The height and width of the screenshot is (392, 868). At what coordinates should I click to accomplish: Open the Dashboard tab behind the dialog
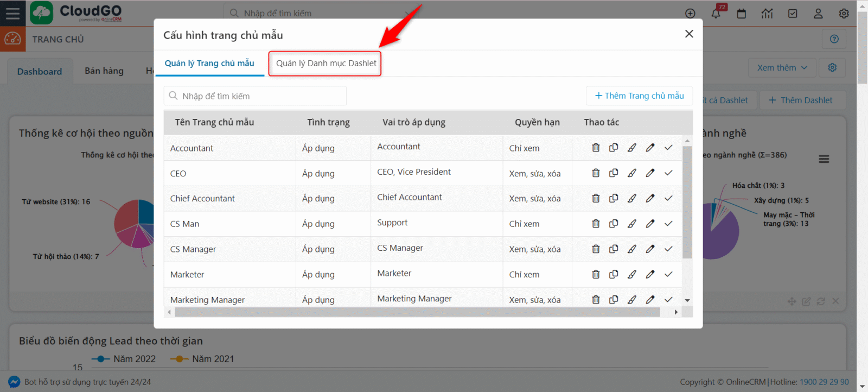(x=40, y=72)
